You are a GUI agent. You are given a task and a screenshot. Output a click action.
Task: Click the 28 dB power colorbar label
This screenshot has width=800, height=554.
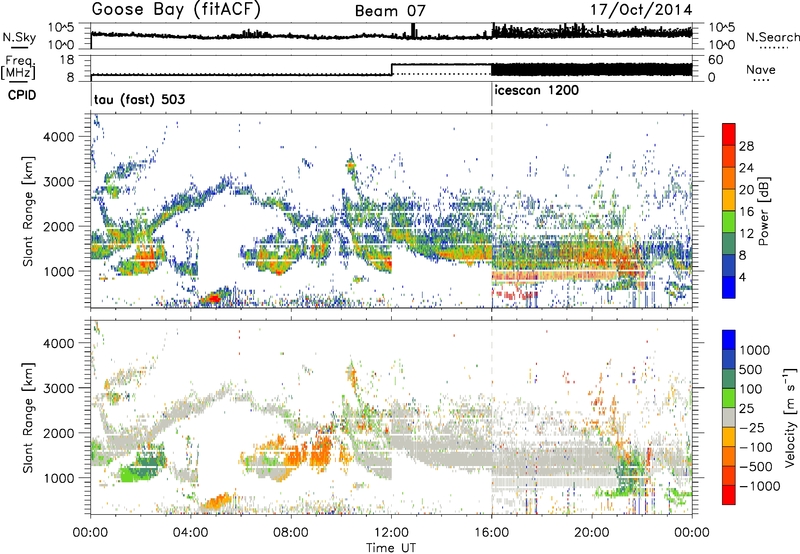click(x=746, y=146)
